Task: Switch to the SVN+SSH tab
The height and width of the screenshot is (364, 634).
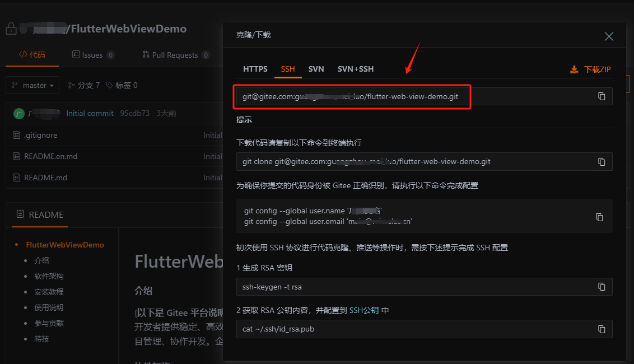Action: click(355, 69)
